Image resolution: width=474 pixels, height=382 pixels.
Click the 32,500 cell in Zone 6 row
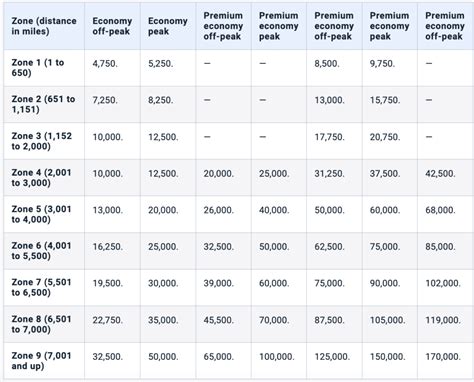(x=219, y=247)
